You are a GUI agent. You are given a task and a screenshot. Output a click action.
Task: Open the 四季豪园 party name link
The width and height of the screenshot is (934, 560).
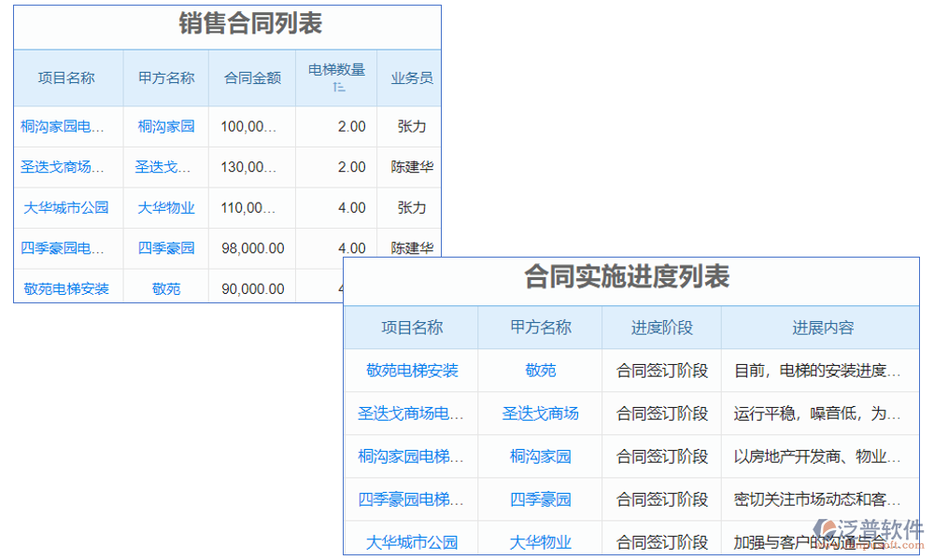(165, 247)
